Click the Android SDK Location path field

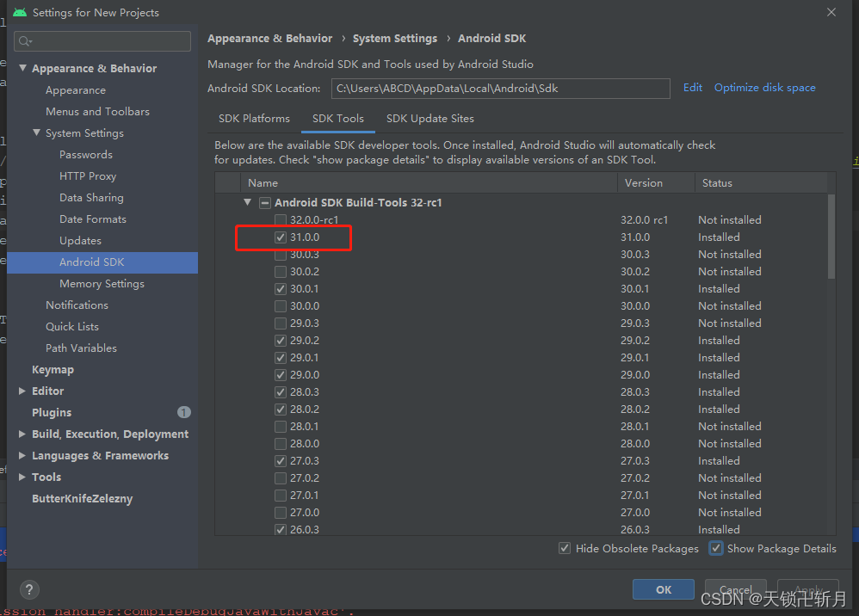pos(501,88)
